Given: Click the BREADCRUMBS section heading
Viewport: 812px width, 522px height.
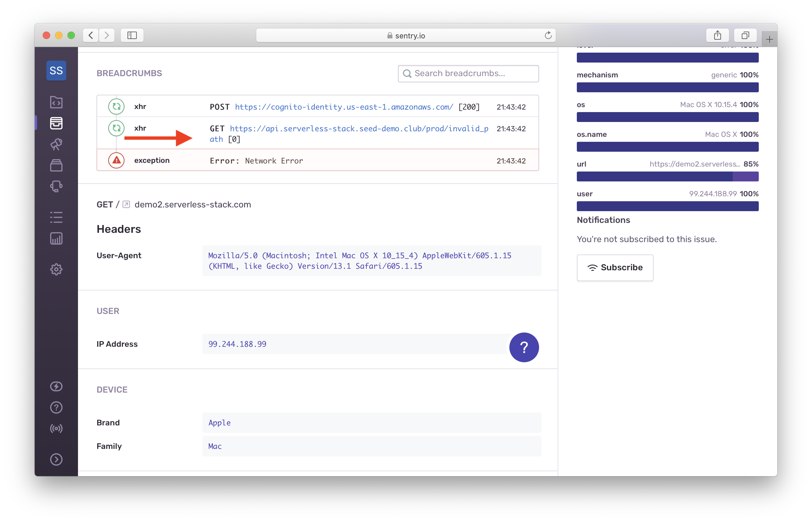Looking at the screenshot, I should coord(129,73).
